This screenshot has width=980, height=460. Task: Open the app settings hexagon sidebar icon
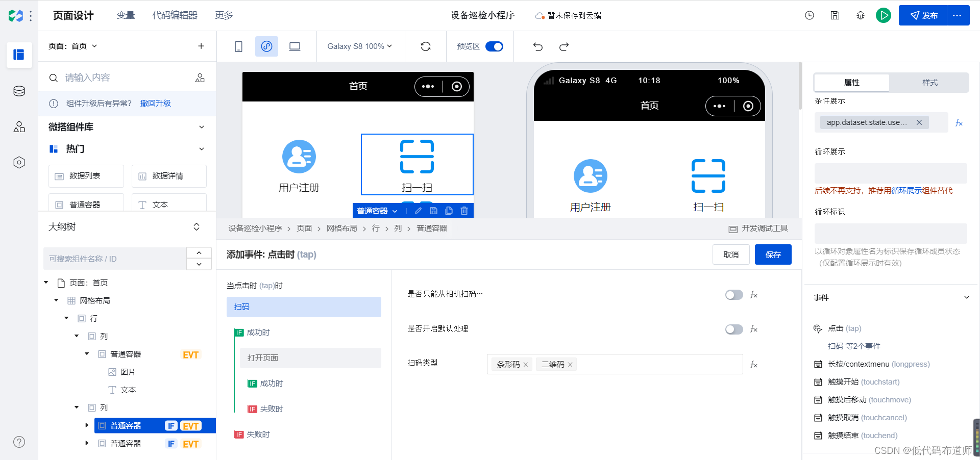[19, 163]
